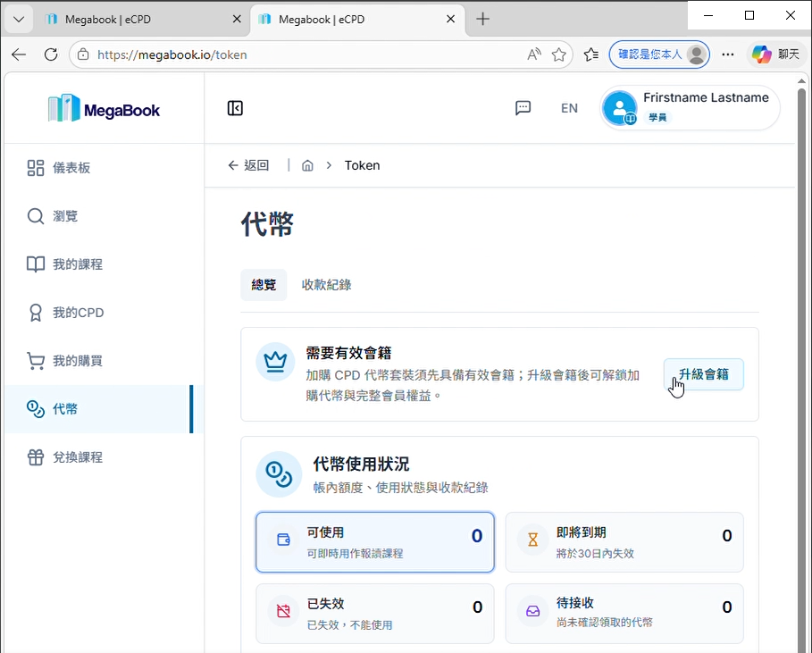The height and width of the screenshot is (653, 812).
Task: Click the inbox icon in 待接收
Action: pyautogui.click(x=533, y=611)
